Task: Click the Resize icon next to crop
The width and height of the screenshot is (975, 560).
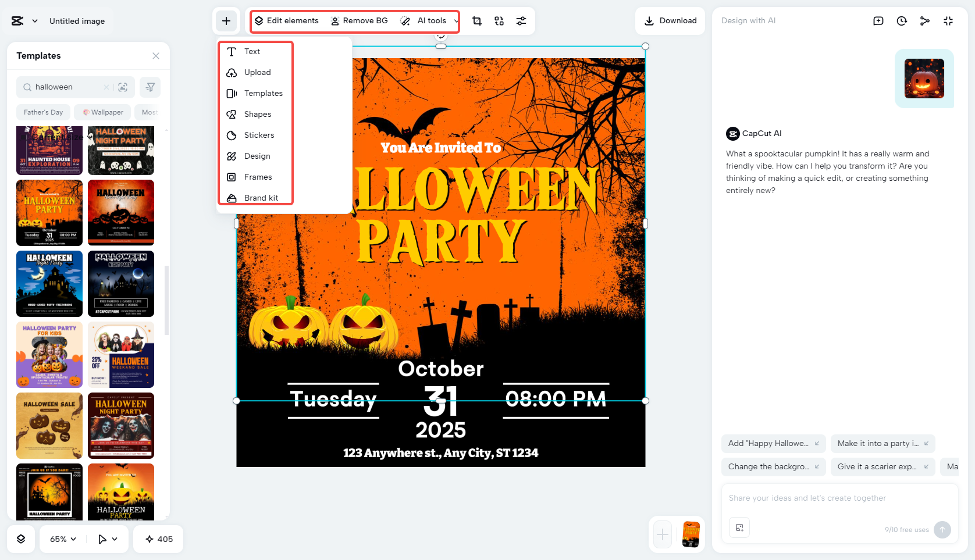Action: click(499, 21)
